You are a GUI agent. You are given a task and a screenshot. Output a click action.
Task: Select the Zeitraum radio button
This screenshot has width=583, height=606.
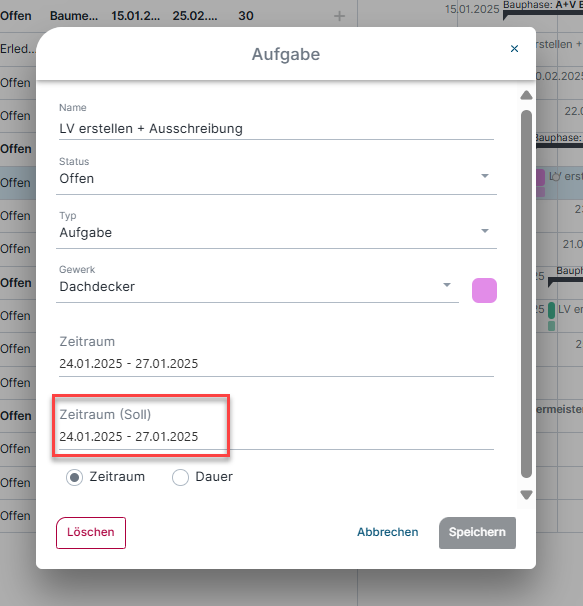(x=74, y=477)
